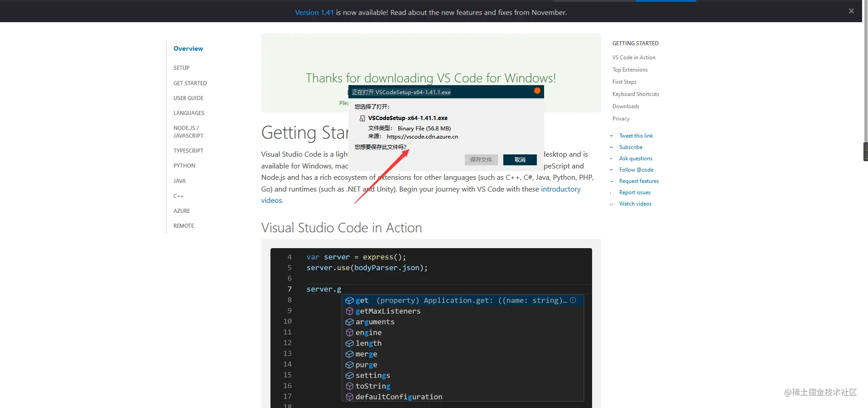Dismiss the Version 1.41 announcement banner
This screenshot has height=408, width=868.
click(851, 11)
